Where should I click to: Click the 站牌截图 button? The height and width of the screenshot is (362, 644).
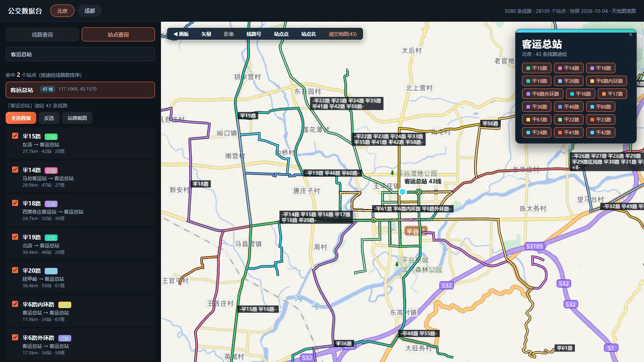tap(77, 118)
